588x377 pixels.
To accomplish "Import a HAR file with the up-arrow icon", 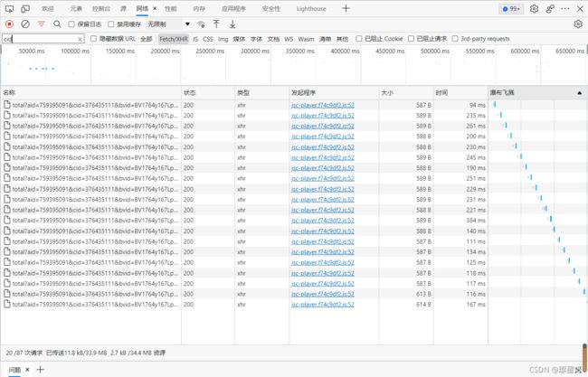I will [216, 24].
